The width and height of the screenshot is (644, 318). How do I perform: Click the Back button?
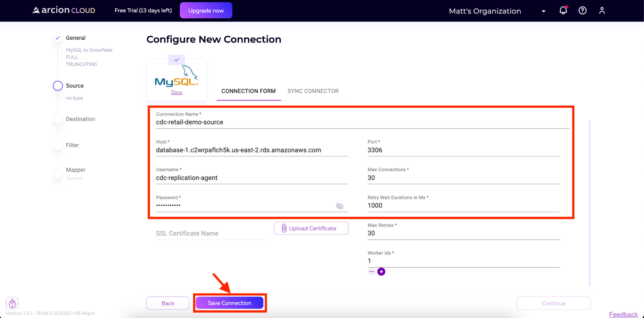(x=168, y=303)
